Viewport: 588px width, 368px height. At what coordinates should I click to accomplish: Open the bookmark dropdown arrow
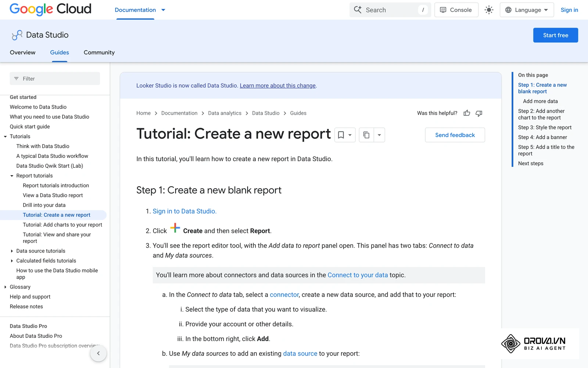350,135
